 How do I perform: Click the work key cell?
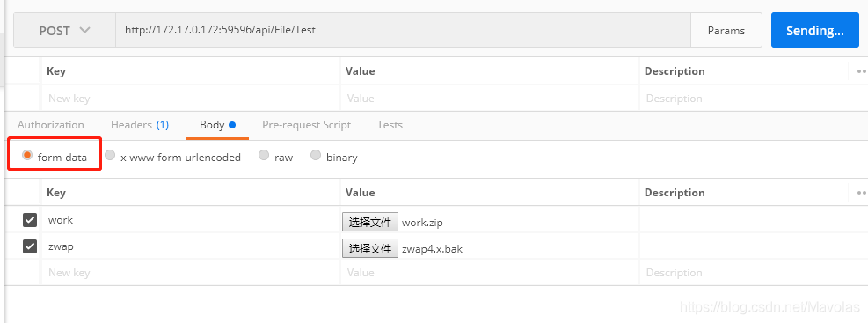(191, 220)
